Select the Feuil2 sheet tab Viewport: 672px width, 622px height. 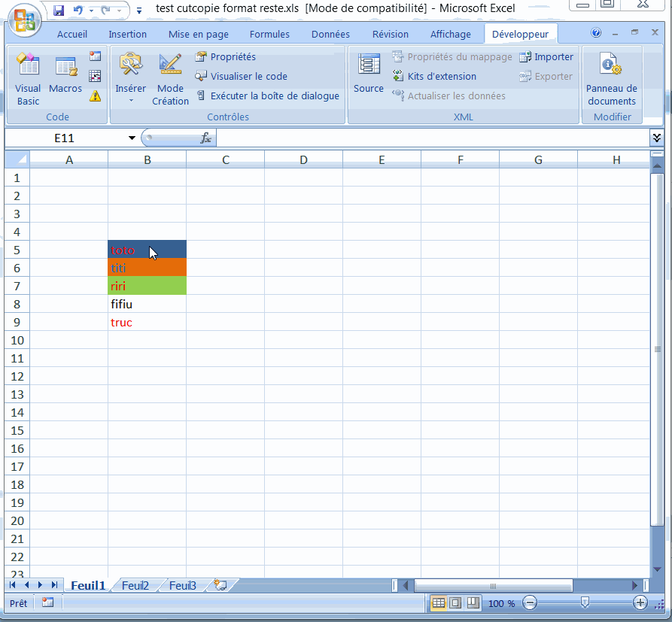(x=134, y=584)
